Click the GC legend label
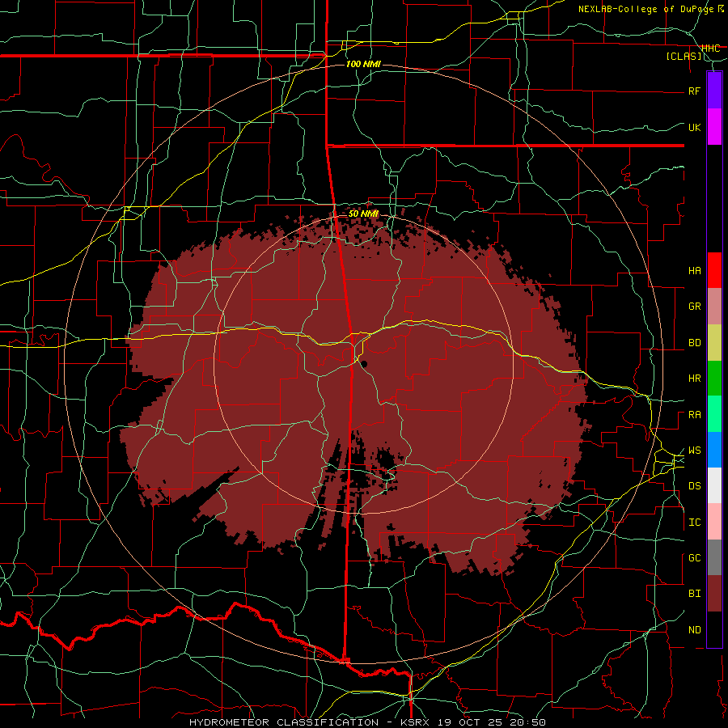The image size is (728, 728). click(694, 558)
